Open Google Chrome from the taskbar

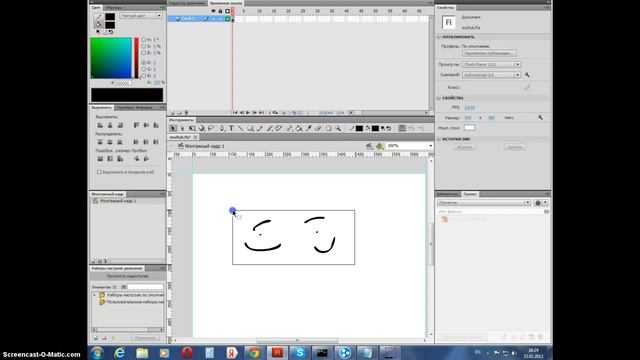tap(253, 353)
